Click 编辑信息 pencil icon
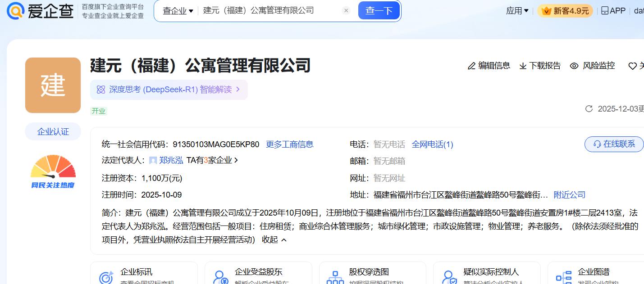The image size is (644, 284). (x=472, y=66)
